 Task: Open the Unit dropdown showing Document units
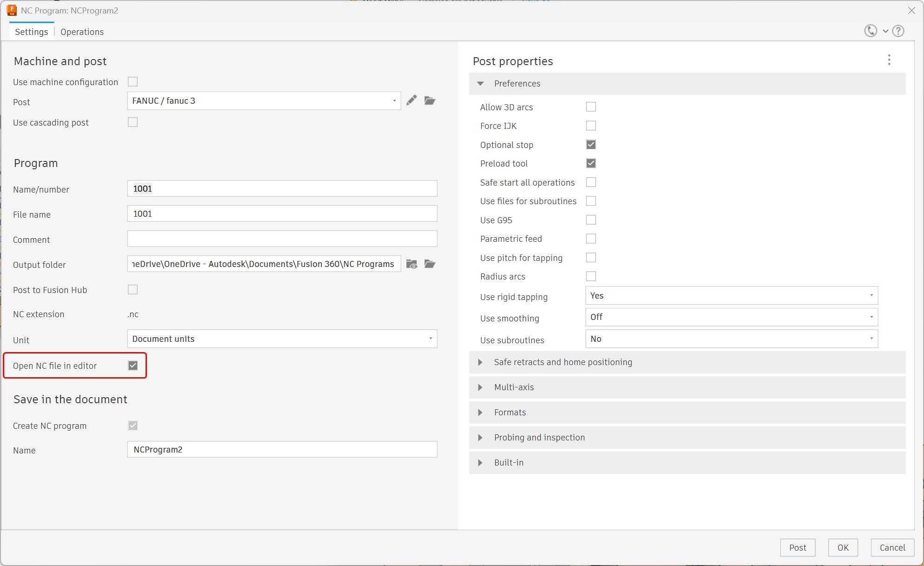282,339
